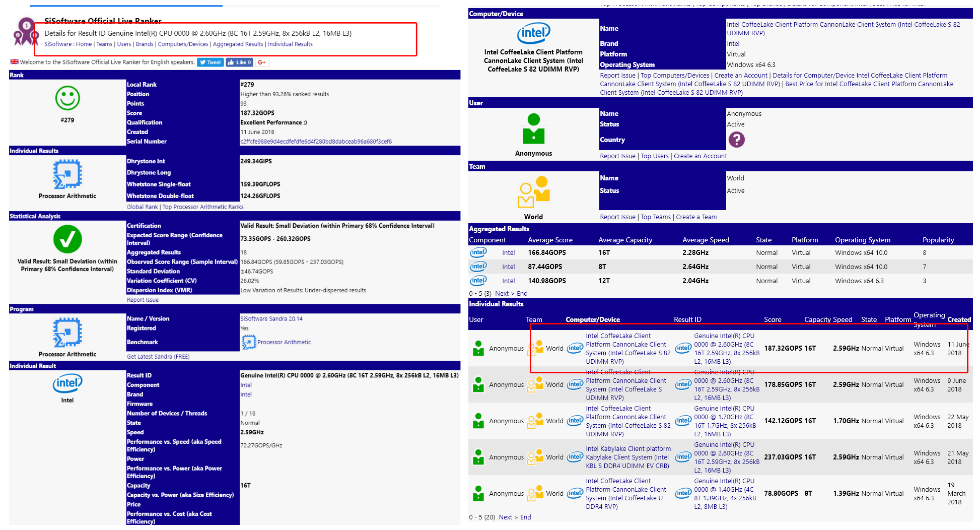The image size is (980, 530).
Task: Click the chip icon beside Dhrystone Int row
Action: coord(67,174)
